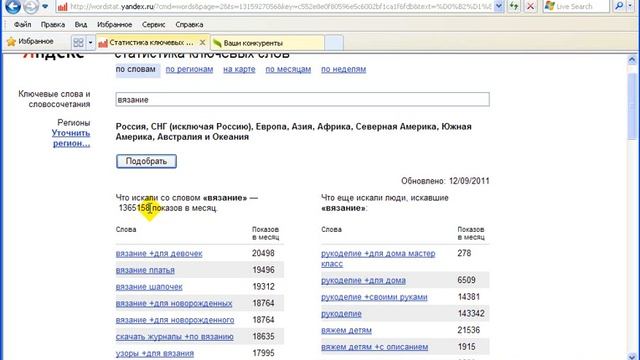
Task: Open the по месяцам link
Action: tap(288, 69)
